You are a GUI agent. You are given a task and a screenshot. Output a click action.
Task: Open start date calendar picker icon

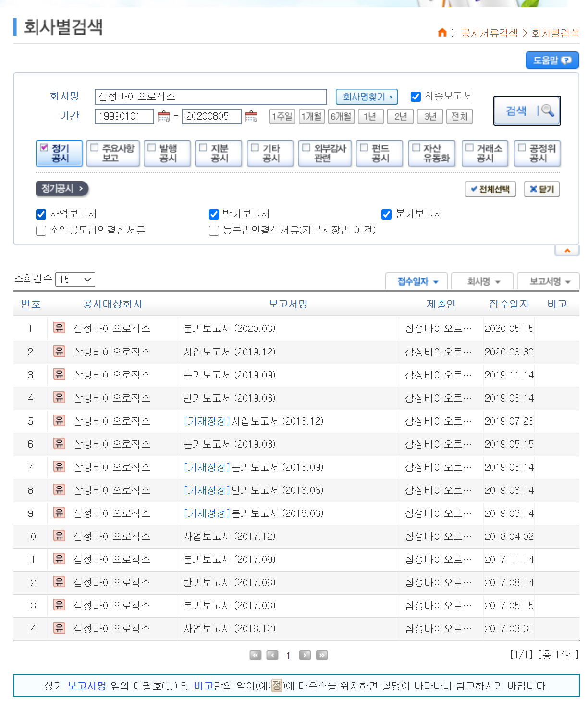pyautogui.click(x=164, y=116)
